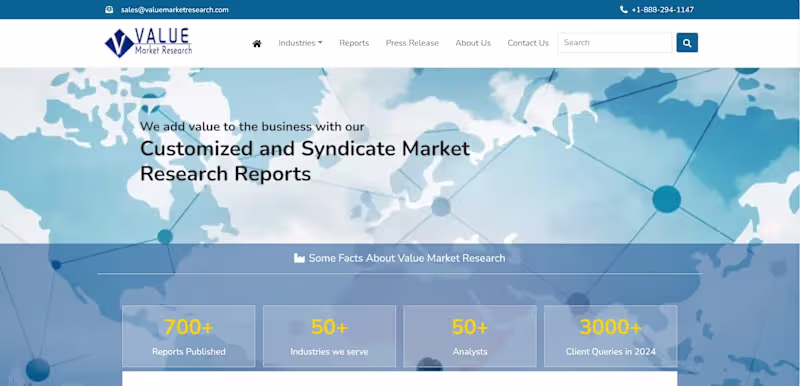
Task: Click the 'We add value to the business' text
Action: (253, 126)
